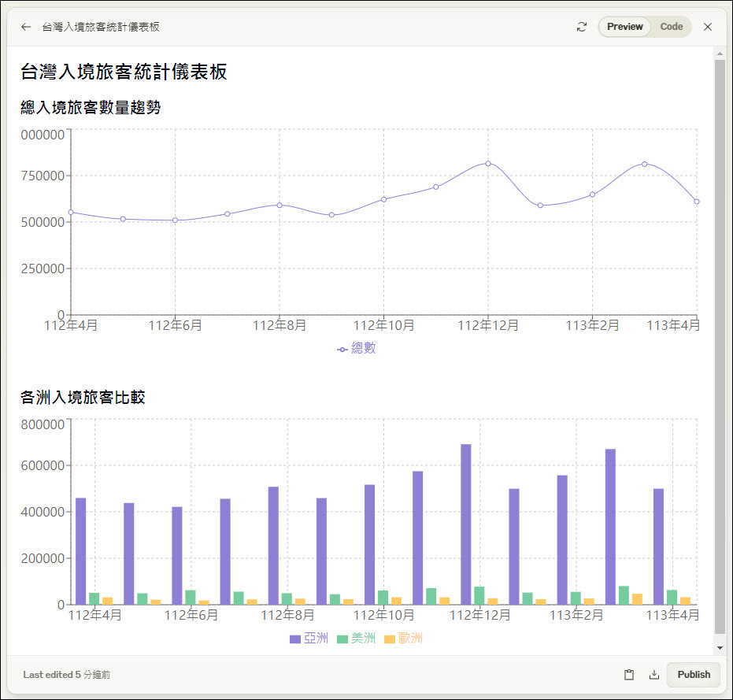Toggle the 總數 legend item
Image resolution: width=733 pixels, height=700 pixels.
tap(356, 348)
